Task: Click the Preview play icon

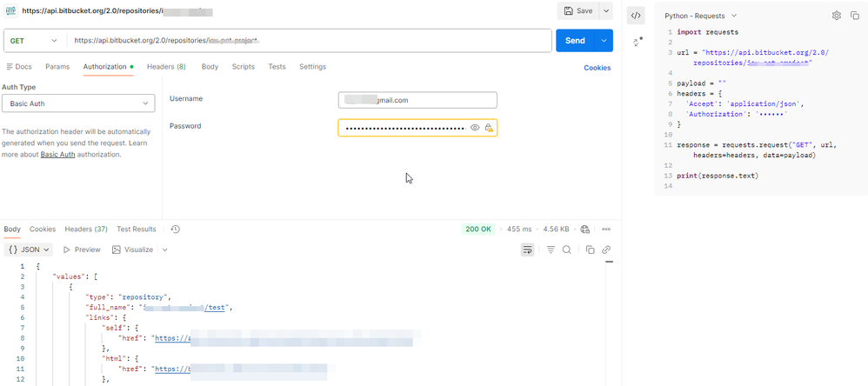Action: coord(66,250)
